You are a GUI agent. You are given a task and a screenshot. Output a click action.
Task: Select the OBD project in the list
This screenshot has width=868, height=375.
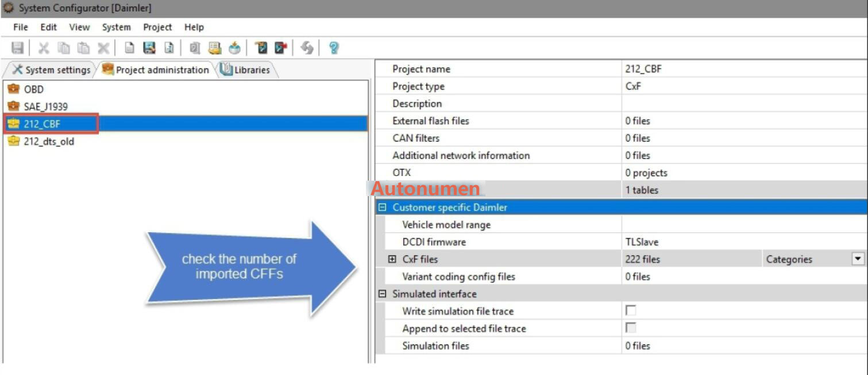(x=33, y=89)
